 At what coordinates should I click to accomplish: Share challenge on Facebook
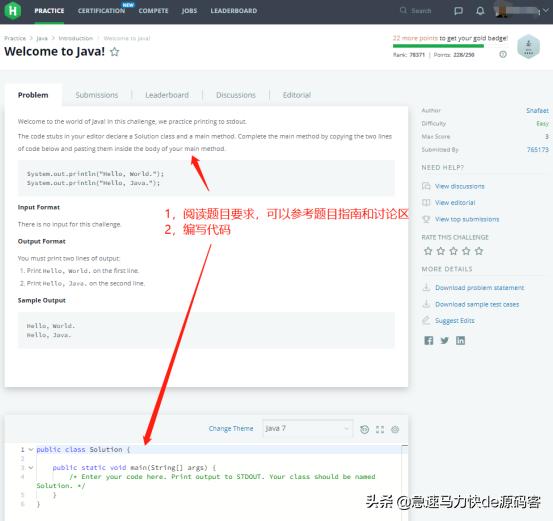(429, 340)
